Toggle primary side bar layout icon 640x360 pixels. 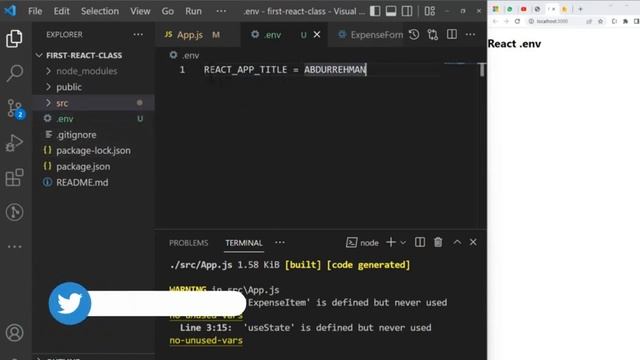[375, 11]
